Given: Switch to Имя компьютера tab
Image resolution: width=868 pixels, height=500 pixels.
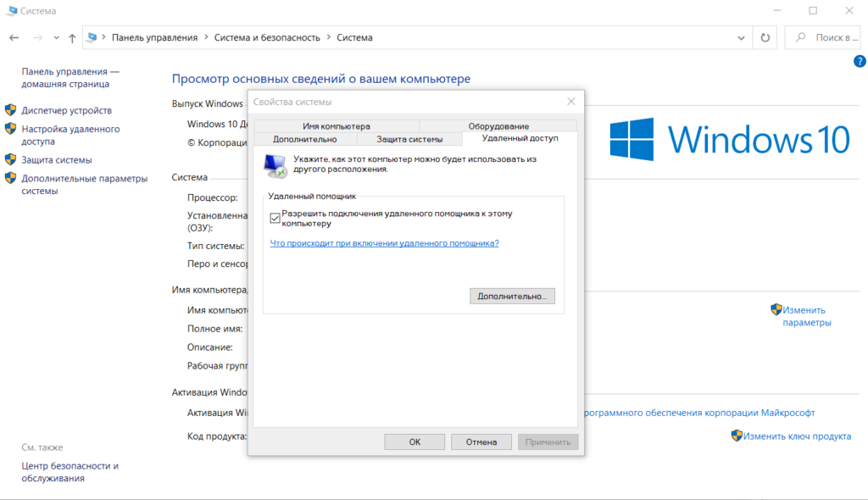Looking at the screenshot, I should (x=336, y=126).
